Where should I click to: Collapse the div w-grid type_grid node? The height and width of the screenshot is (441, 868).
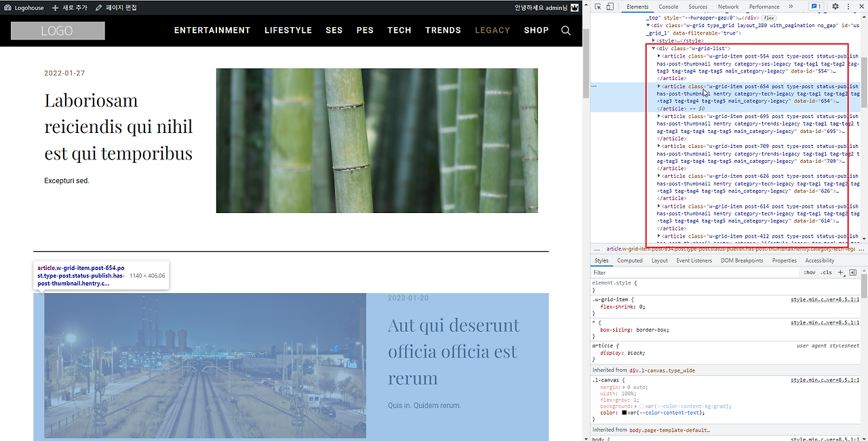tap(648, 26)
